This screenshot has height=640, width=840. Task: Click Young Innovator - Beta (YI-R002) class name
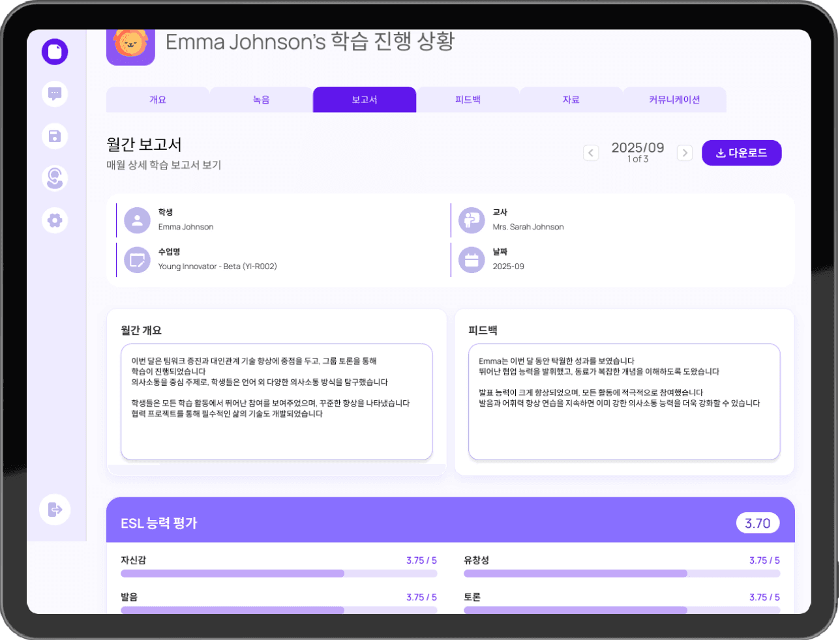(217, 267)
